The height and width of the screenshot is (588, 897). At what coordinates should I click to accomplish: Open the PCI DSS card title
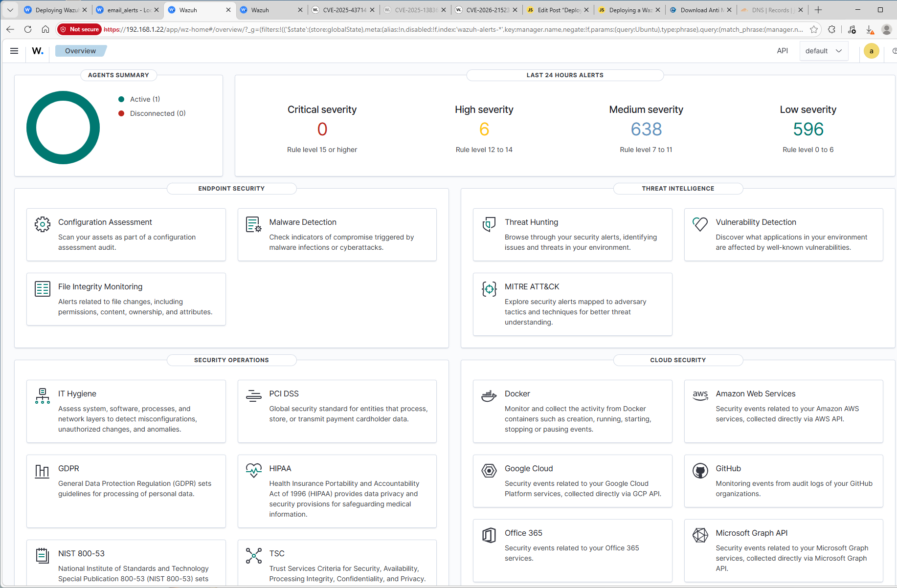point(284,394)
